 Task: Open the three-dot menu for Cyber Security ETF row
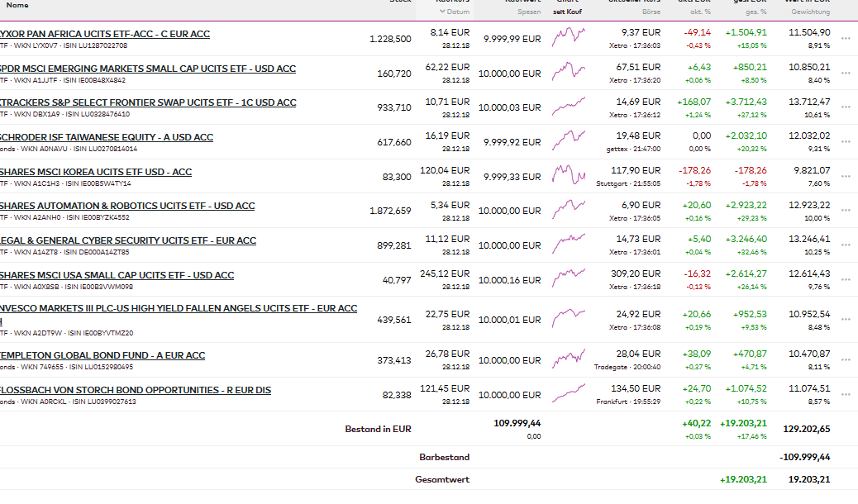click(x=846, y=245)
